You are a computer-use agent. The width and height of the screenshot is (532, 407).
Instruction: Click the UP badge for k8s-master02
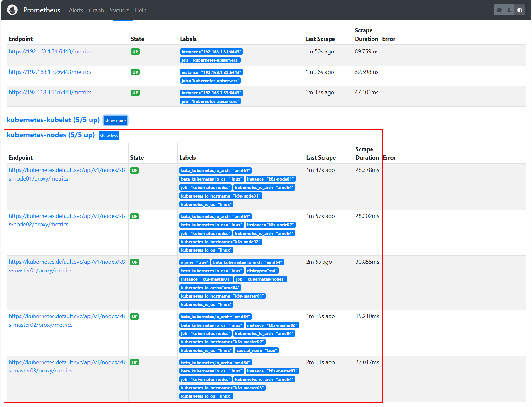point(135,317)
